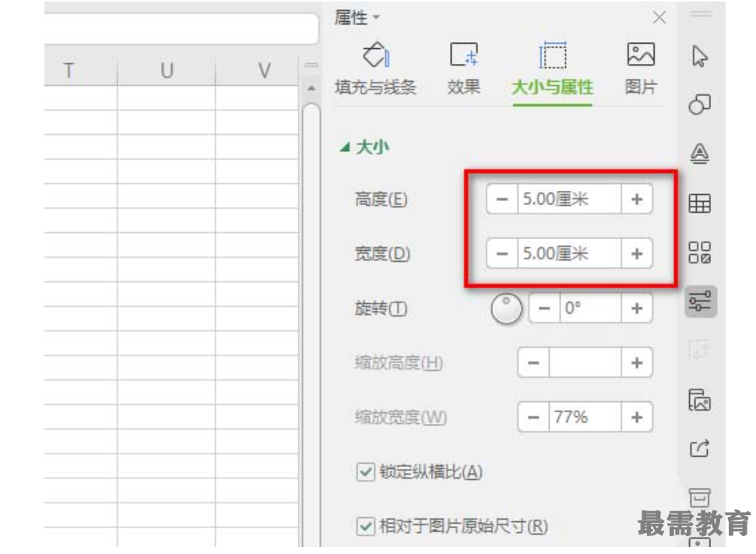
Task: Open the four-squares apps icon in sidebar
Action: 700,252
